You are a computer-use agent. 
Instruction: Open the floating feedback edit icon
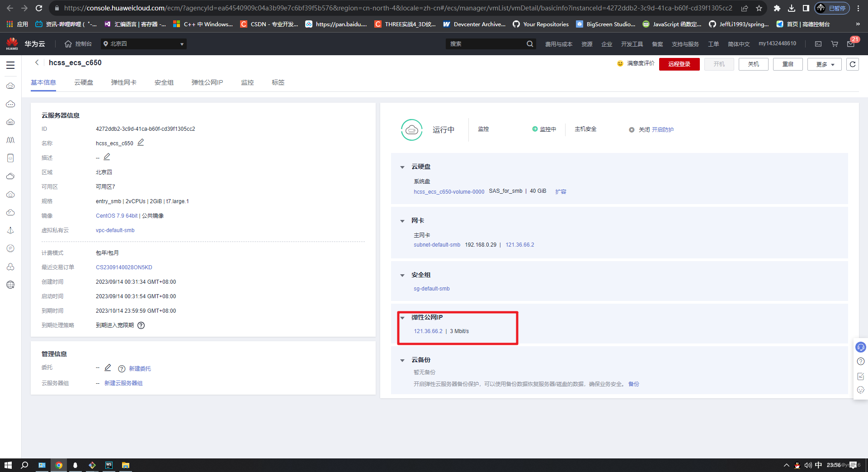[x=861, y=376]
